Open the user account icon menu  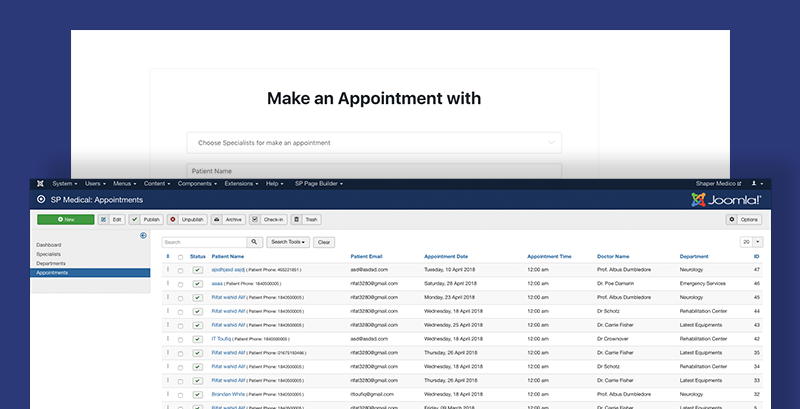point(756,184)
